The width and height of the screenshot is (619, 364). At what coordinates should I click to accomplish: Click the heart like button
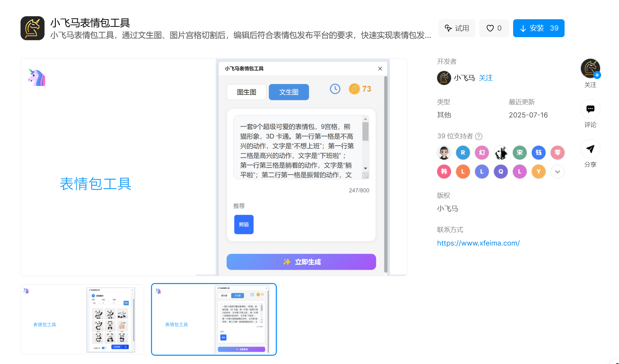point(494,28)
